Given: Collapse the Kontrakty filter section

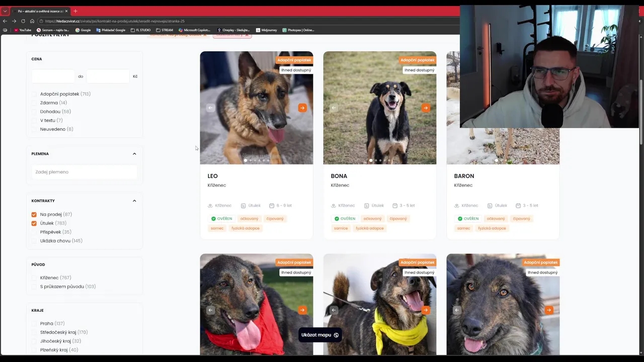Looking at the screenshot, I should [134, 201].
